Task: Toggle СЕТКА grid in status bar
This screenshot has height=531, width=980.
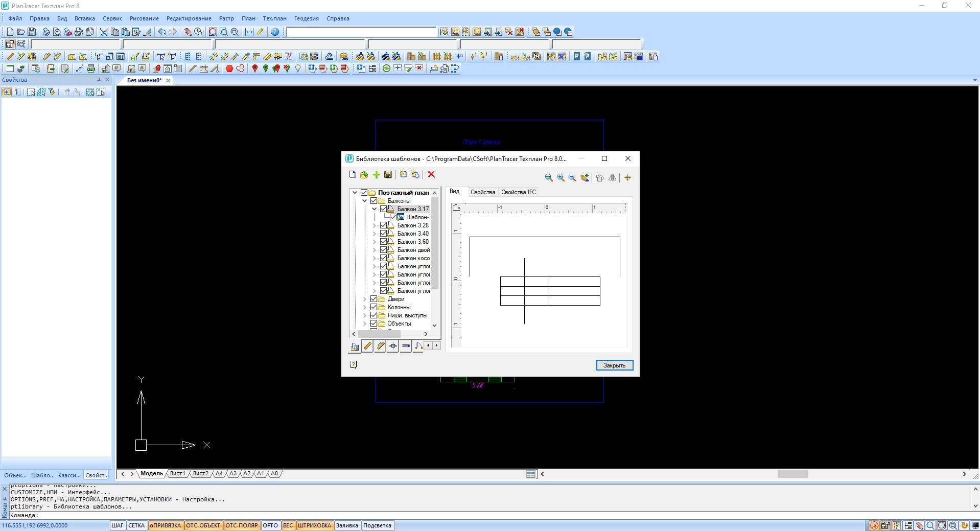Action: pyautogui.click(x=136, y=525)
